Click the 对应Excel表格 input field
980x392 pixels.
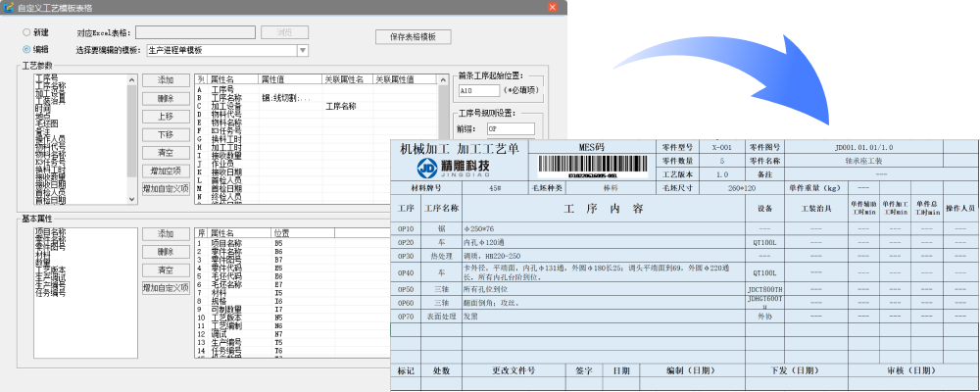coord(195,32)
